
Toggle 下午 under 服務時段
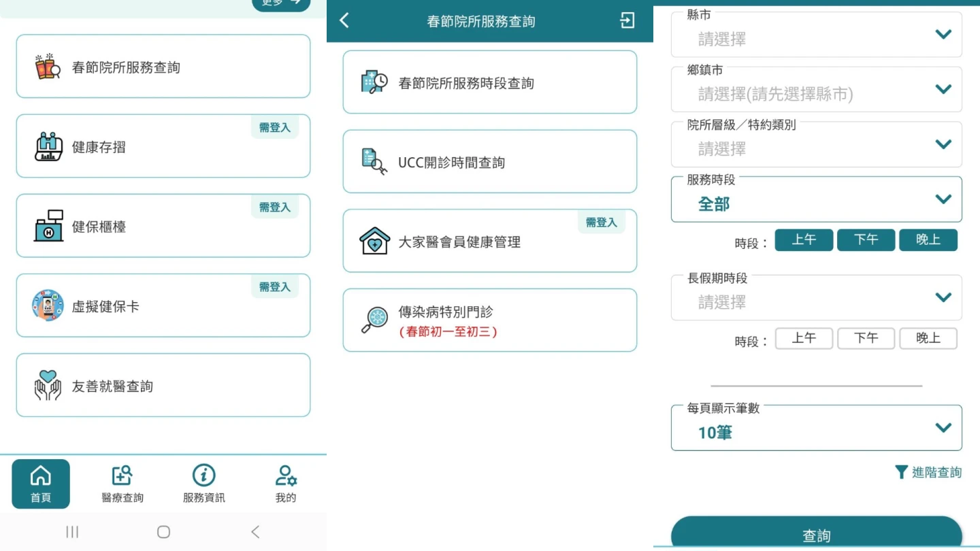[x=866, y=240]
